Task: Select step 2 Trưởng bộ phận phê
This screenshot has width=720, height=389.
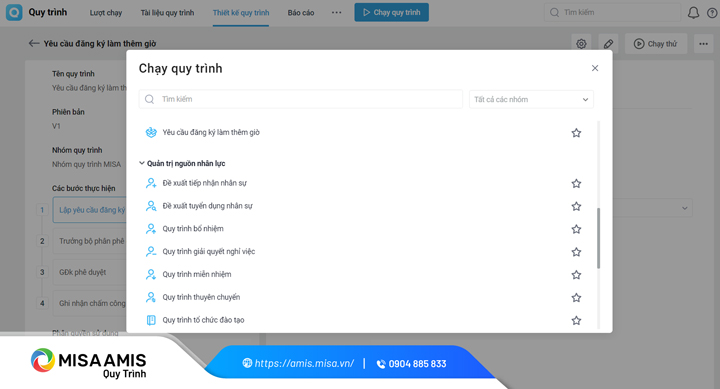Action: click(x=90, y=241)
